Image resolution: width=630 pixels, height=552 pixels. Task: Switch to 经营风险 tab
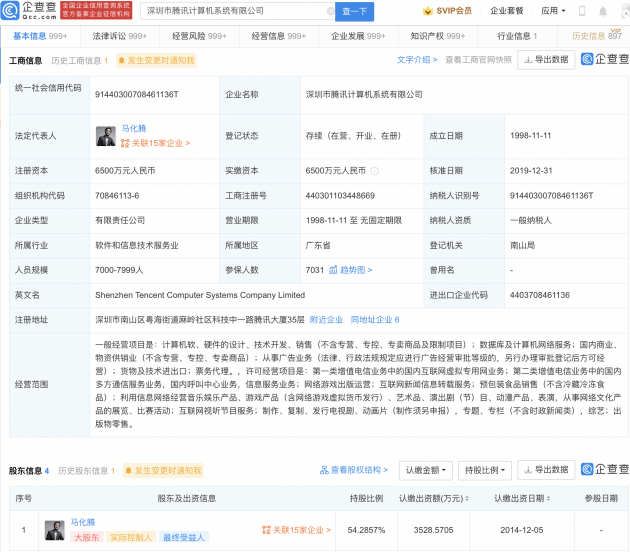click(199, 36)
